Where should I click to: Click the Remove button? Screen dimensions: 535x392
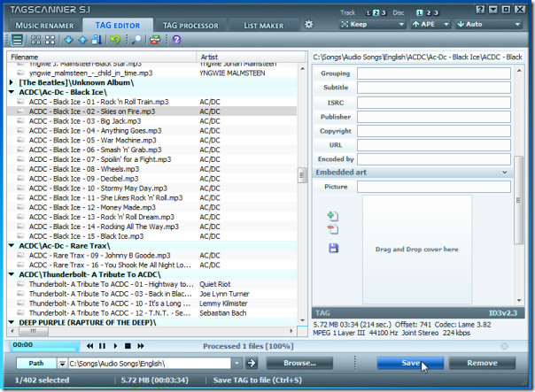482,363
